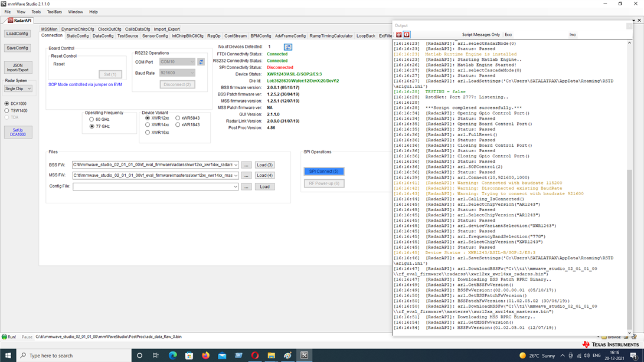Select XWR14xx device variant
The width and height of the screenshot is (644, 362).
pos(148,125)
